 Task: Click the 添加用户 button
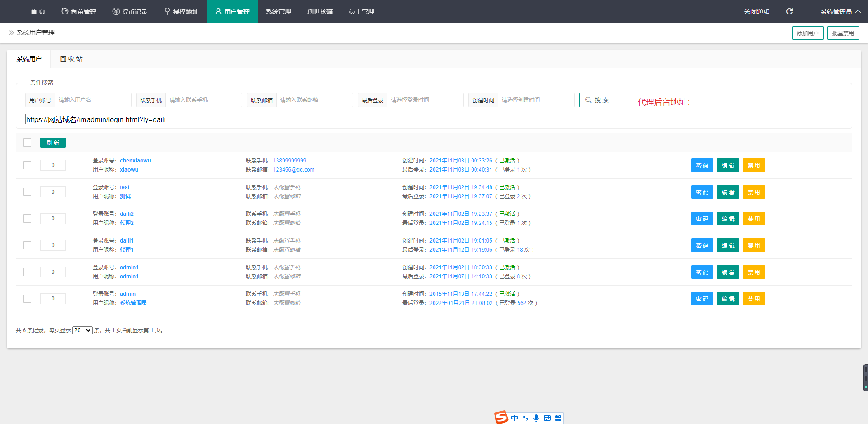pos(807,33)
